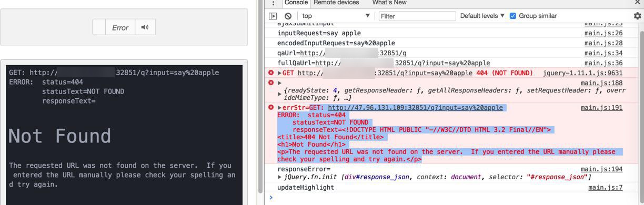Switch to the Remote devices tab
The width and height of the screenshot is (644, 205).
coord(336,3)
